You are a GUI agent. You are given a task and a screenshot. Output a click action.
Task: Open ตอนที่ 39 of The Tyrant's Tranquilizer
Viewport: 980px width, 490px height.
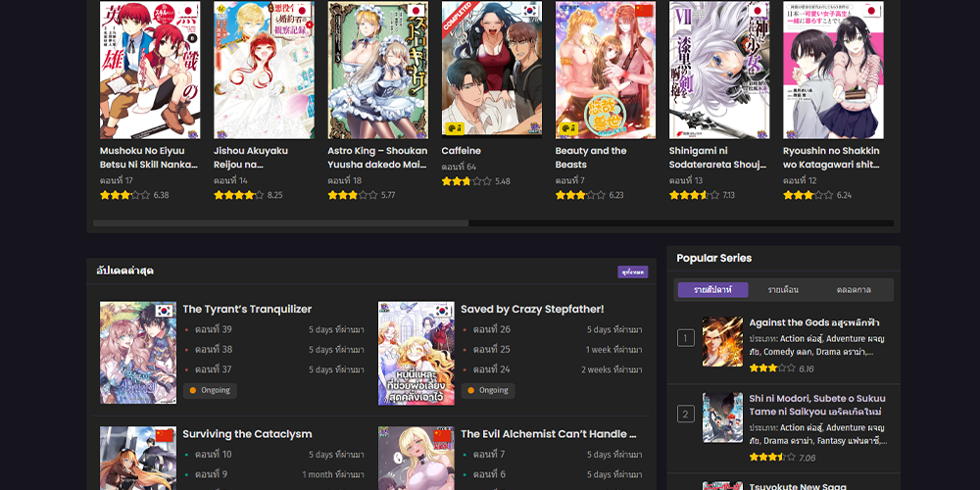pos(213,329)
